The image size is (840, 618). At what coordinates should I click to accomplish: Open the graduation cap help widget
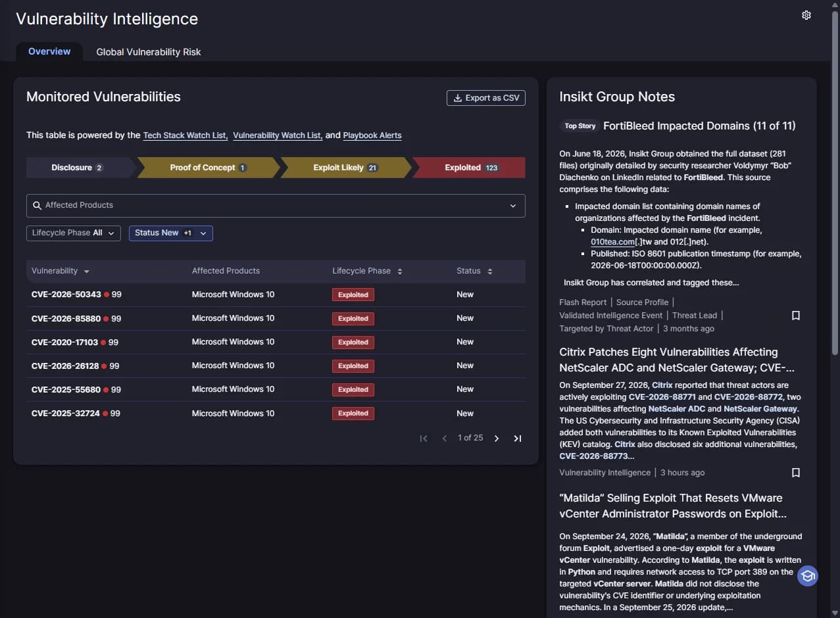click(808, 577)
